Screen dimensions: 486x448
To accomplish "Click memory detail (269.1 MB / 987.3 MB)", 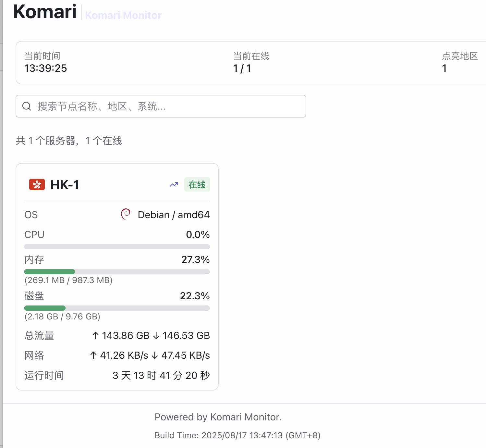I will click(68, 280).
